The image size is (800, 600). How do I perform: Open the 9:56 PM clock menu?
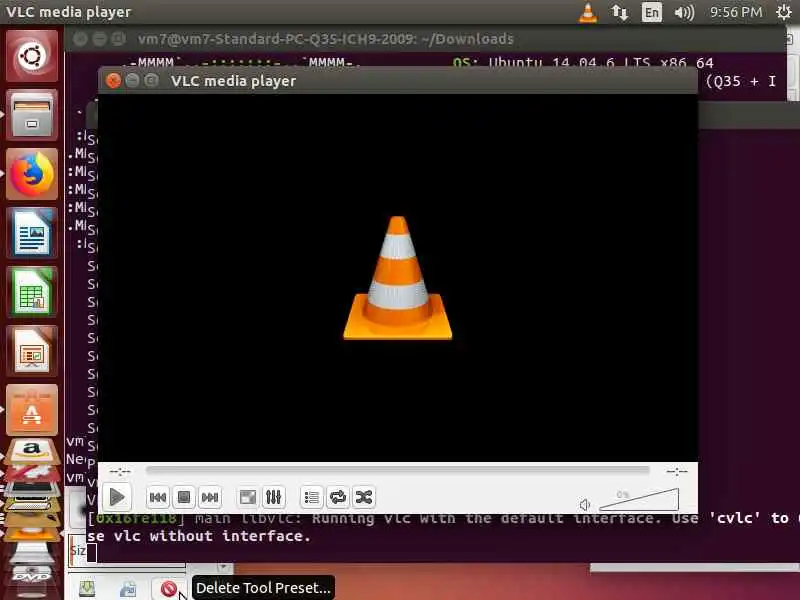736,12
